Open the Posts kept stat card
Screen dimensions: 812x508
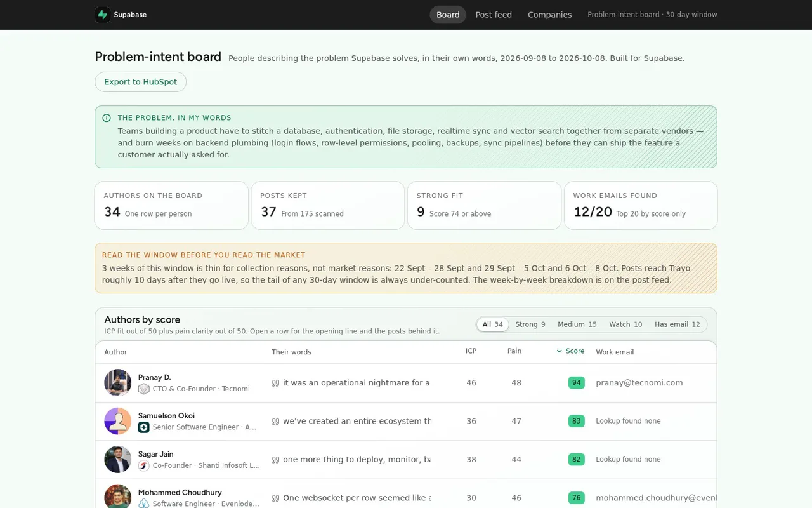[x=328, y=206]
